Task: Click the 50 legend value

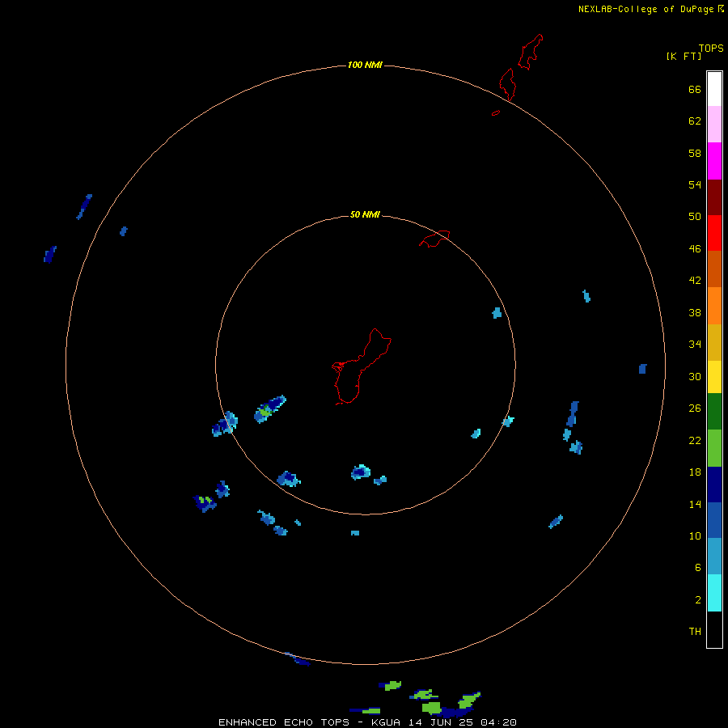Action: pos(695,216)
